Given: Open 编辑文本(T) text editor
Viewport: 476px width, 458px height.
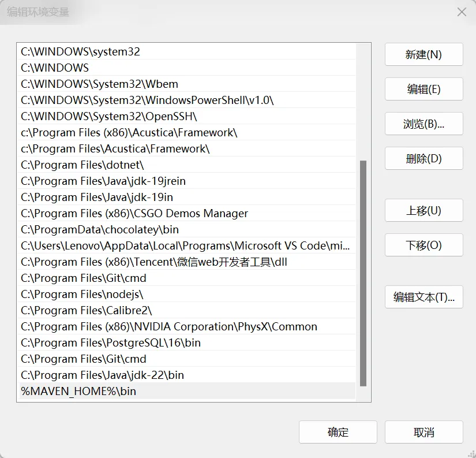Looking at the screenshot, I should tap(423, 297).
